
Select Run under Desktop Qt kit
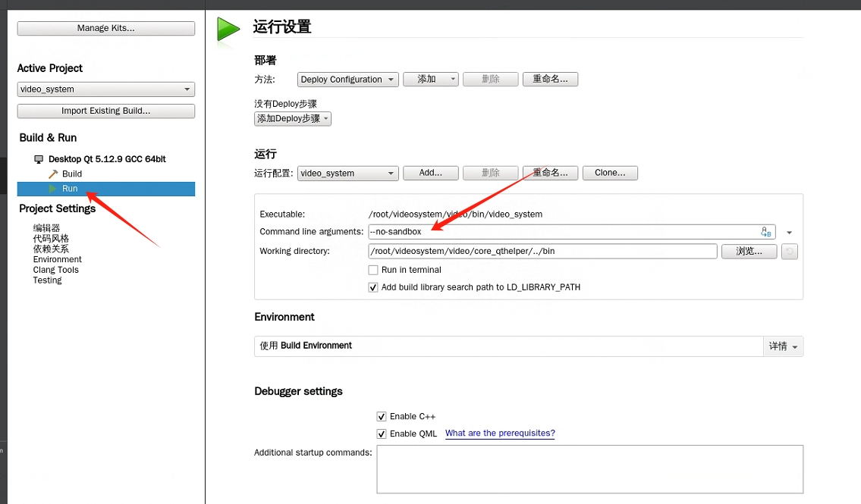pyautogui.click(x=70, y=189)
